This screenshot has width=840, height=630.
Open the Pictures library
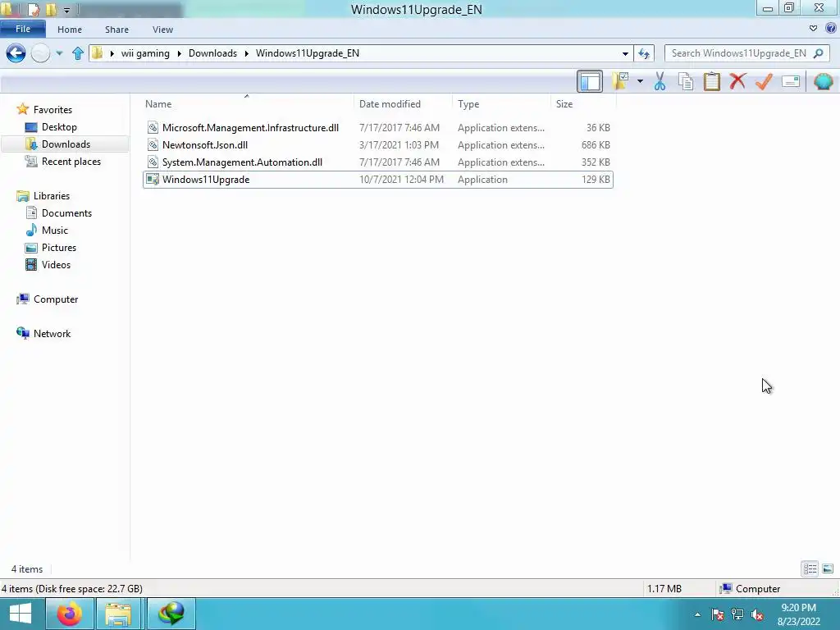click(x=59, y=248)
